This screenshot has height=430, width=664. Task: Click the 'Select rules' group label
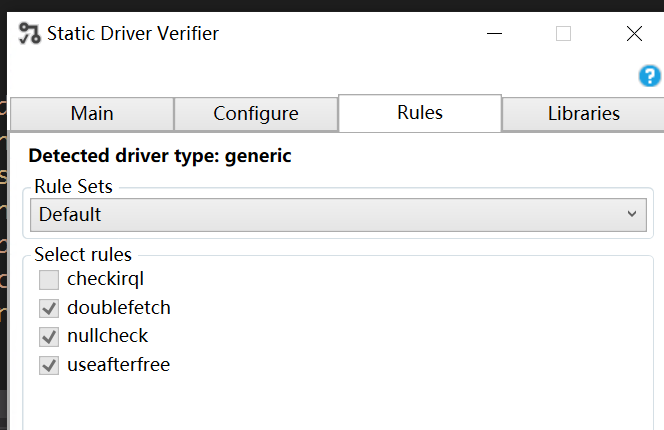[x=83, y=255]
